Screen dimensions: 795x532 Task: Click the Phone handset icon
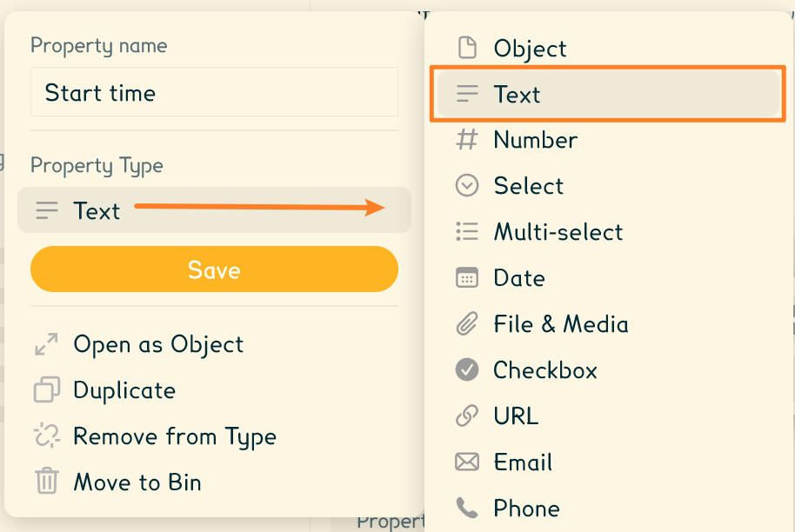tap(467, 508)
